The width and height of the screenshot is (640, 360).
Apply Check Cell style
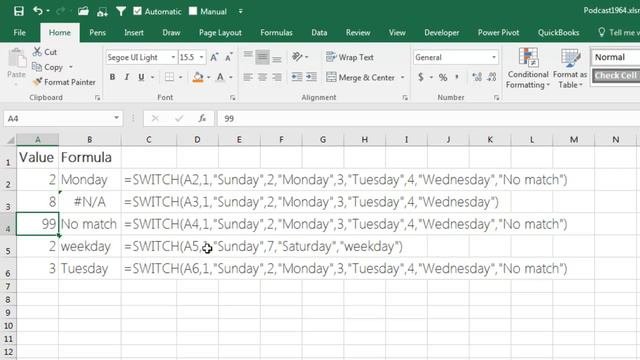pos(616,76)
